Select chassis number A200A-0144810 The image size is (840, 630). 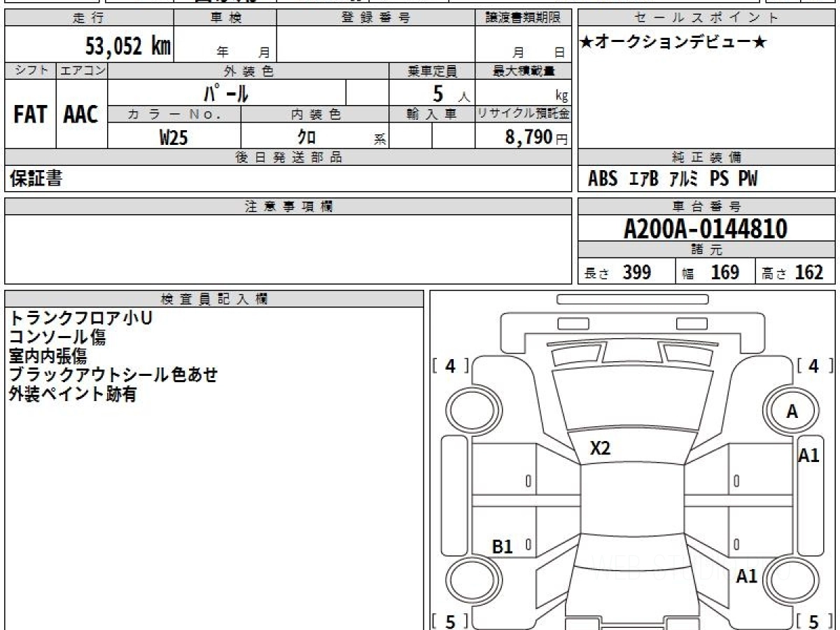pyautogui.click(x=706, y=228)
